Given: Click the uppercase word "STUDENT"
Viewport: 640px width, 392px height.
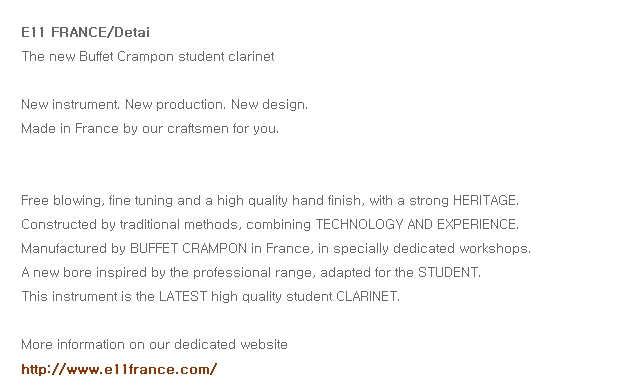Looking at the screenshot, I should (448, 272).
